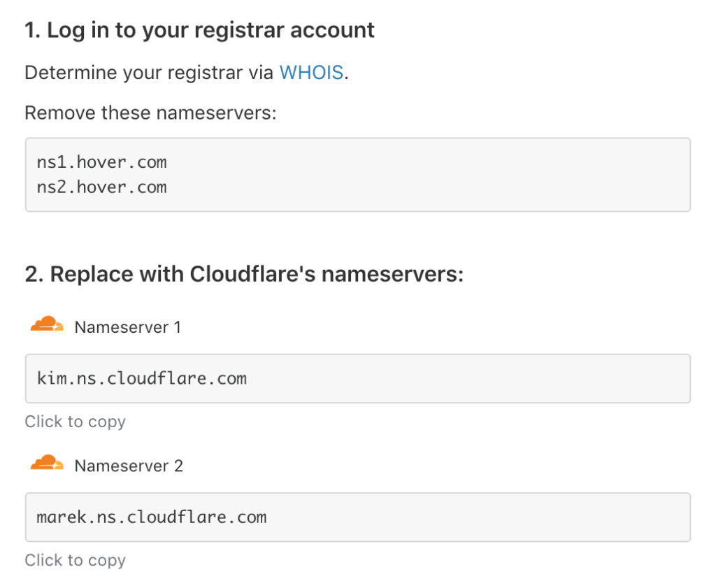
Task: Select the kim.ns.cloudflare.com text field
Action: pos(357,378)
